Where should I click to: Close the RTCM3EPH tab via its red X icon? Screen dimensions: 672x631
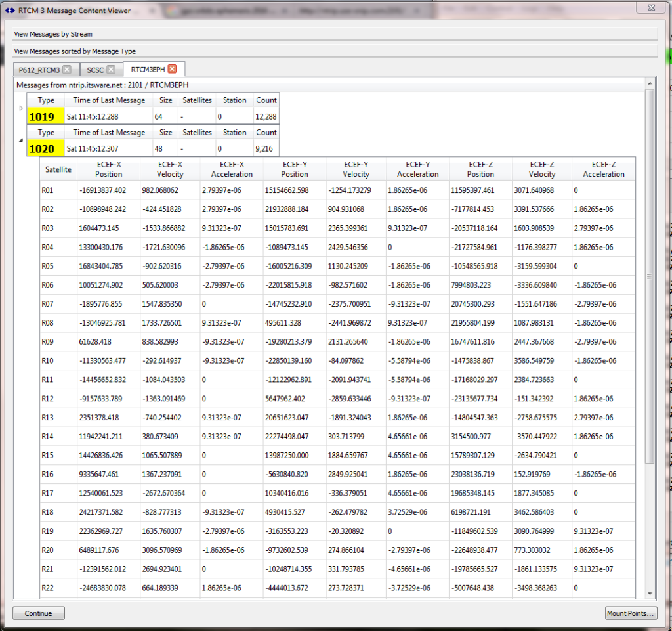171,69
